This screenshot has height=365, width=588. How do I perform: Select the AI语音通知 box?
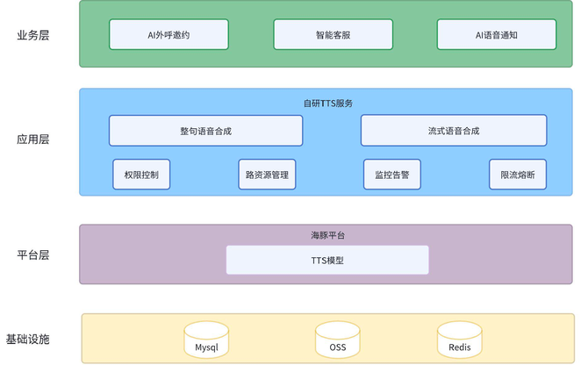click(497, 35)
